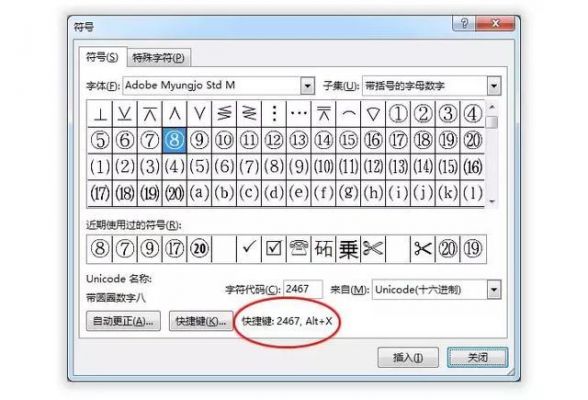Switch to the 符号(S) tab
The width and height of the screenshot is (588, 400).
(102, 57)
